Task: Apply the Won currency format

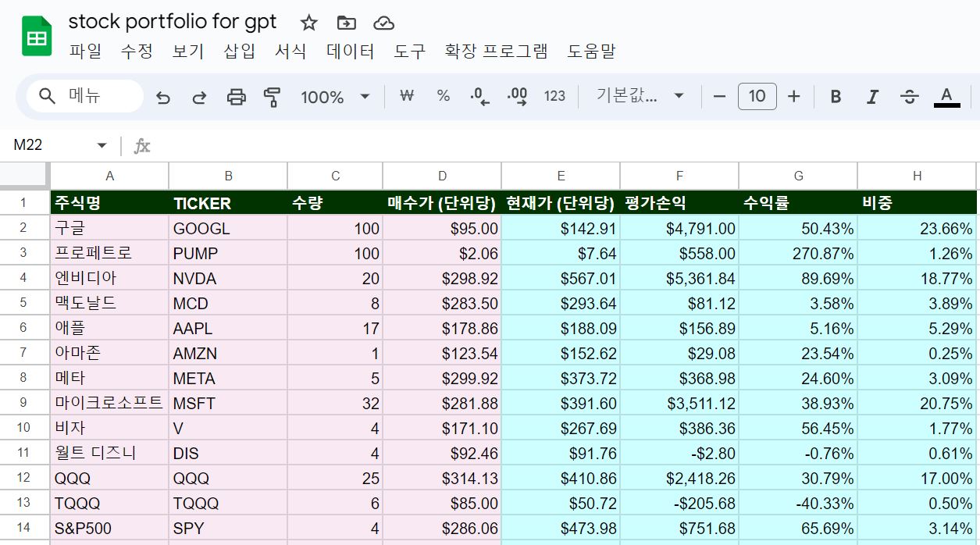Action: coord(406,96)
